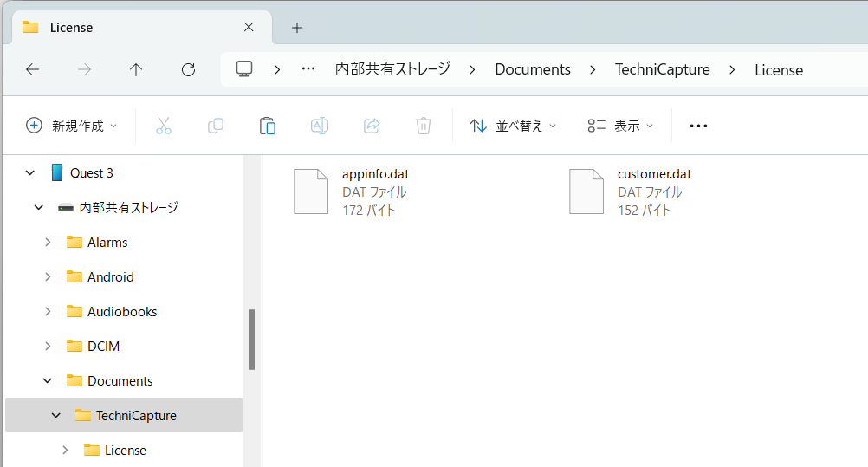The image size is (868, 467).
Task: Click License in the breadcrumb path
Action: click(778, 70)
